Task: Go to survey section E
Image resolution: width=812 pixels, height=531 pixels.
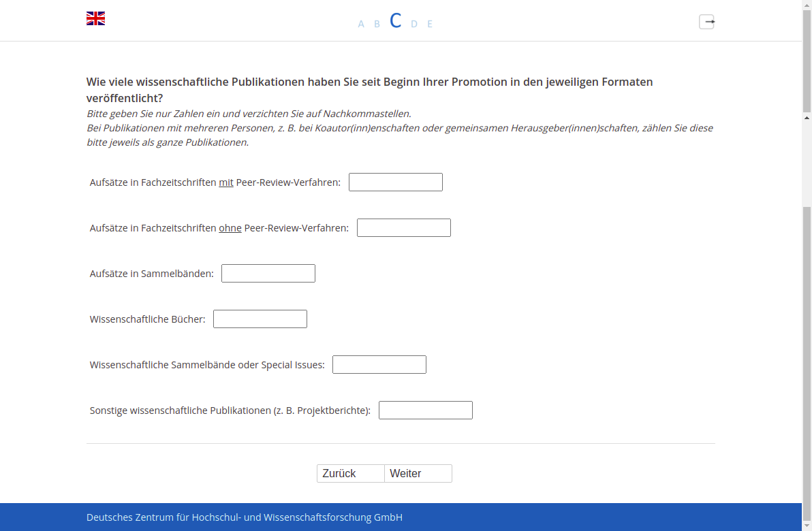Action: (430, 24)
